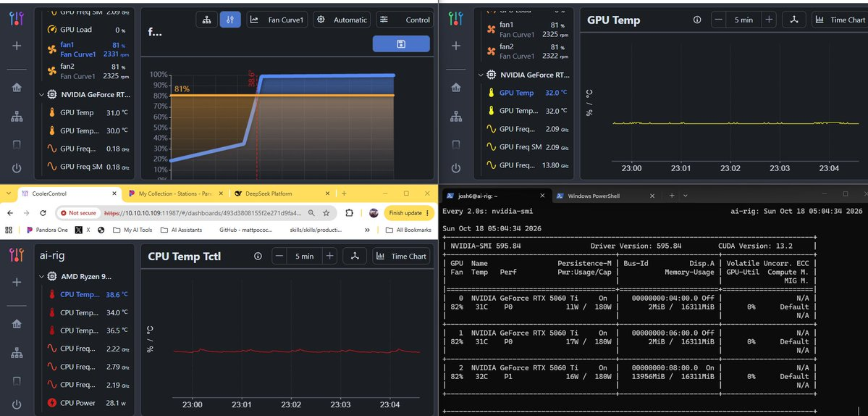This screenshot has width=868, height=416.
Task: Click the orange 81% duty line on fan graph
Action: (282, 95)
